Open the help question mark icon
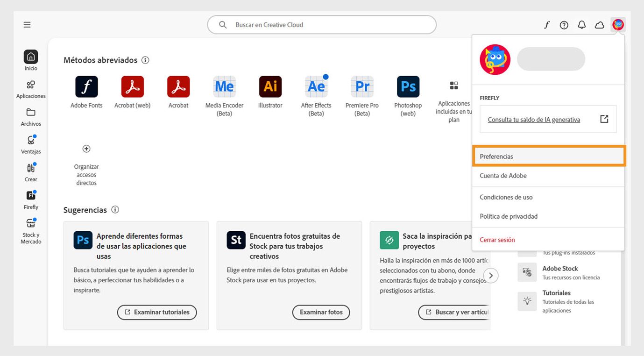Screen dimensions: 644x356 click(x=564, y=25)
